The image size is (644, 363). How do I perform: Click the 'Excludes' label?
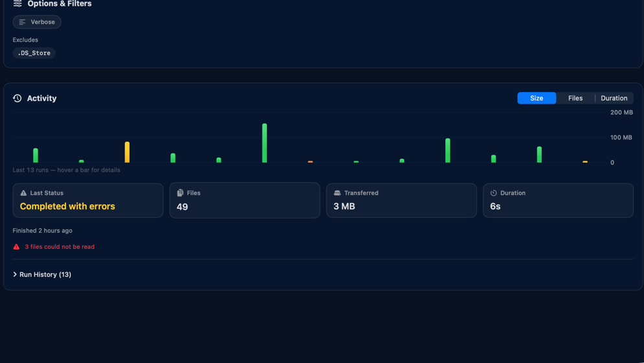(x=25, y=40)
